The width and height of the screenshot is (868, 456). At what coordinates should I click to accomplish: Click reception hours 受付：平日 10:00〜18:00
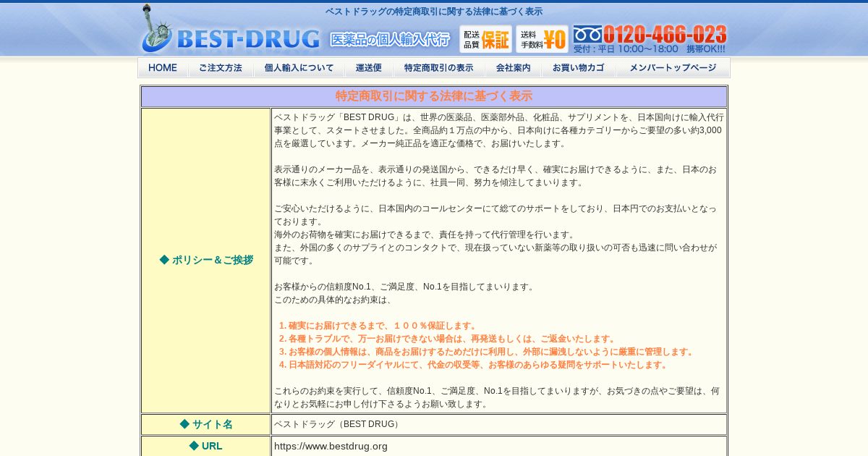point(626,49)
